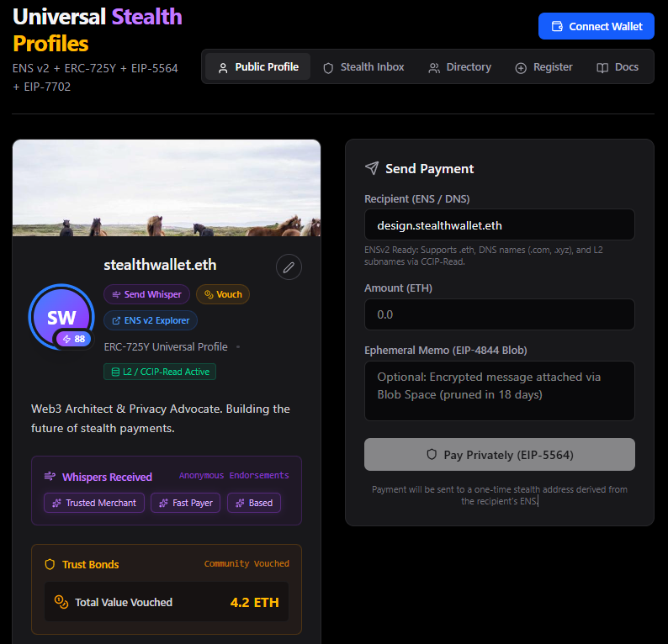Click the sparkle icon in Based tag

(240, 503)
